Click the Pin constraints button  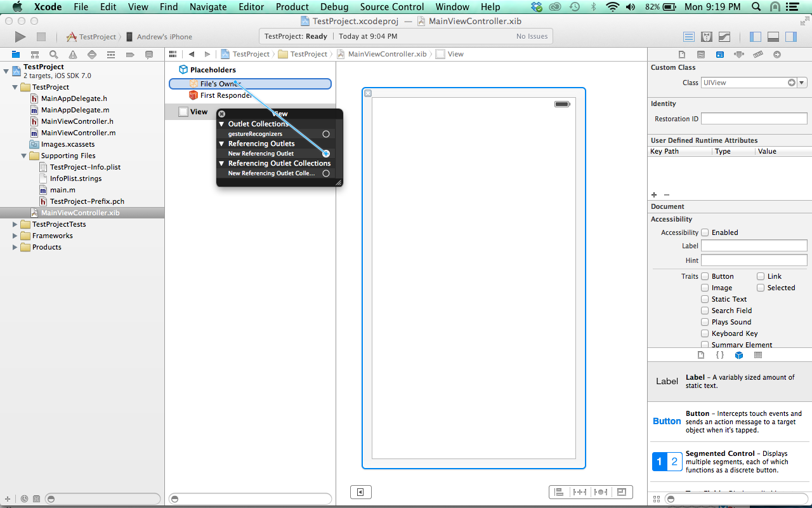tap(580, 492)
